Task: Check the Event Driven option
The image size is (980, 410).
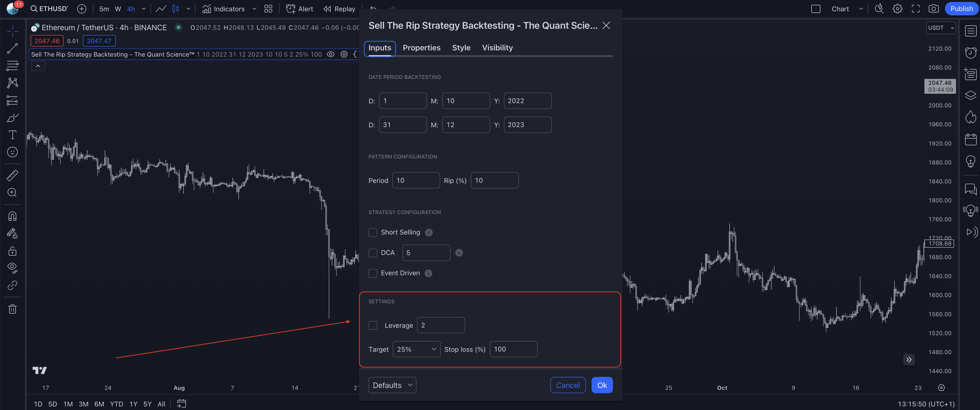Action: (x=373, y=273)
